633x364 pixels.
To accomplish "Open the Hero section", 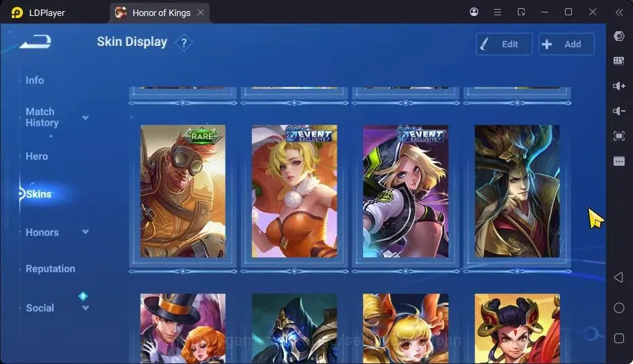I will [37, 156].
